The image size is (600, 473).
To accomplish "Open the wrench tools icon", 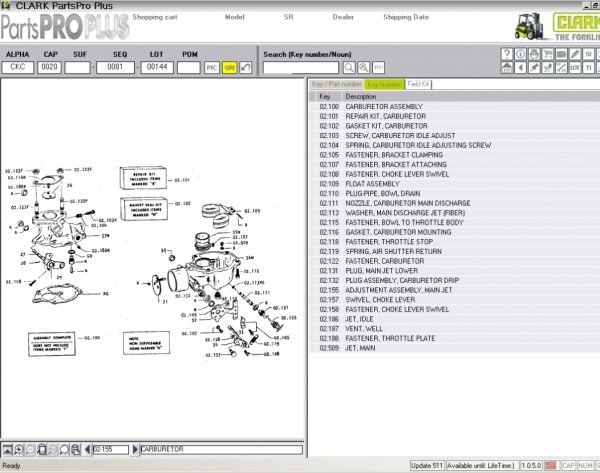I will [x=561, y=68].
